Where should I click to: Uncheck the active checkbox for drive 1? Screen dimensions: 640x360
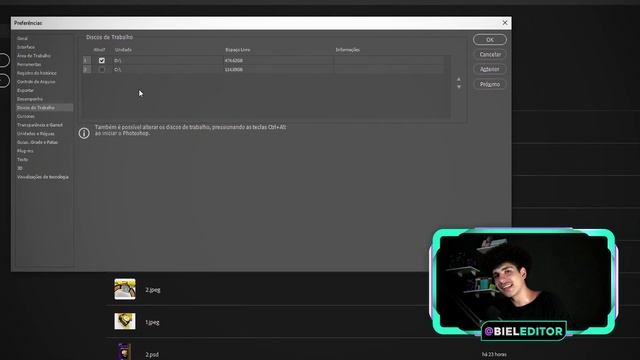click(x=102, y=60)
